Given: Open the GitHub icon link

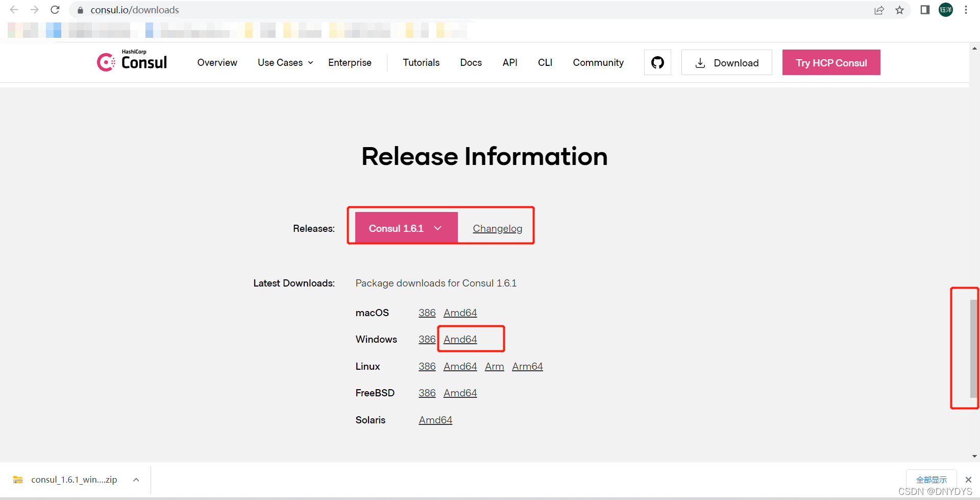Looking at the screenshot, I should (x=657, y=62).
